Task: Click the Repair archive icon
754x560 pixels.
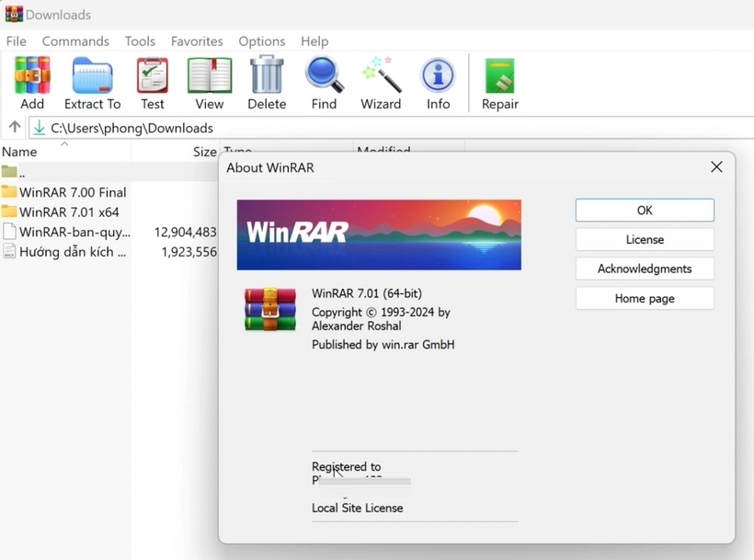Action: tap(500, 83)
